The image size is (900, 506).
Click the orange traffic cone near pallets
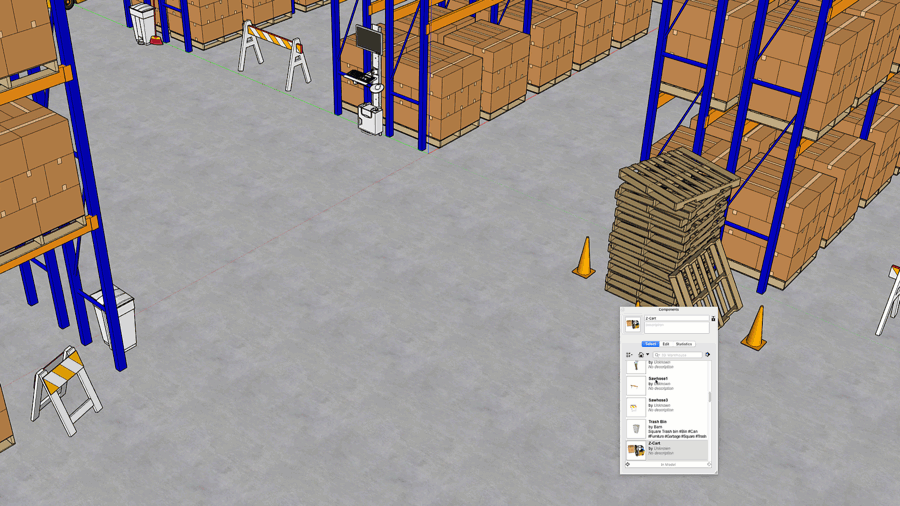click(x=584, y=258)
